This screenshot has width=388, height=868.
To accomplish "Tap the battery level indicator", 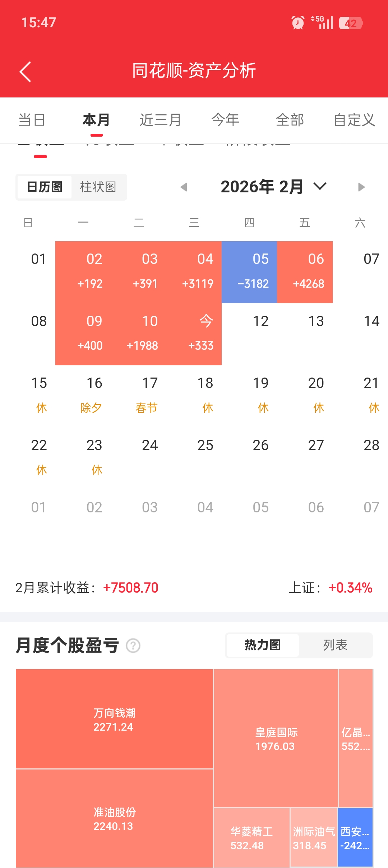I will pos(351,23).
